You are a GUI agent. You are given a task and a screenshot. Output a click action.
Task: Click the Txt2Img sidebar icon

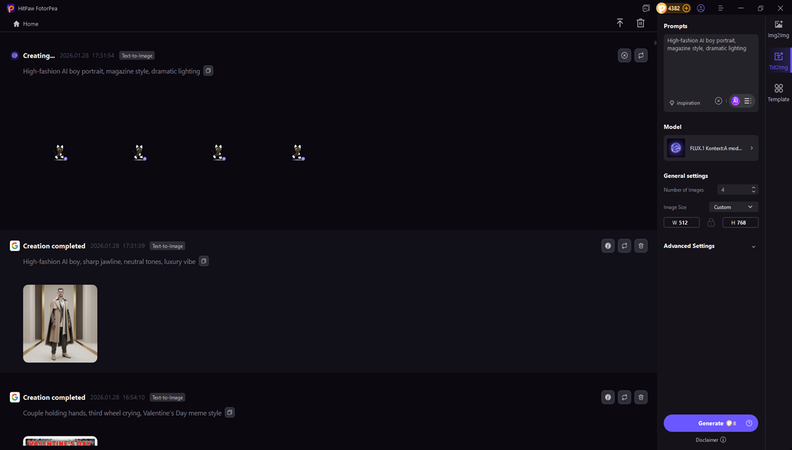point(778,60)
